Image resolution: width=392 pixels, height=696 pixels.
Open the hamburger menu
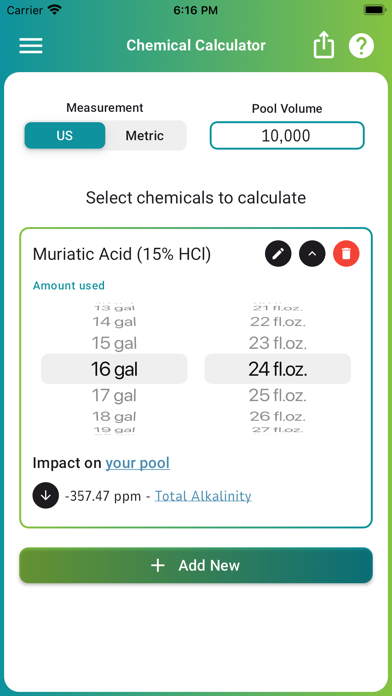[31, 45]
